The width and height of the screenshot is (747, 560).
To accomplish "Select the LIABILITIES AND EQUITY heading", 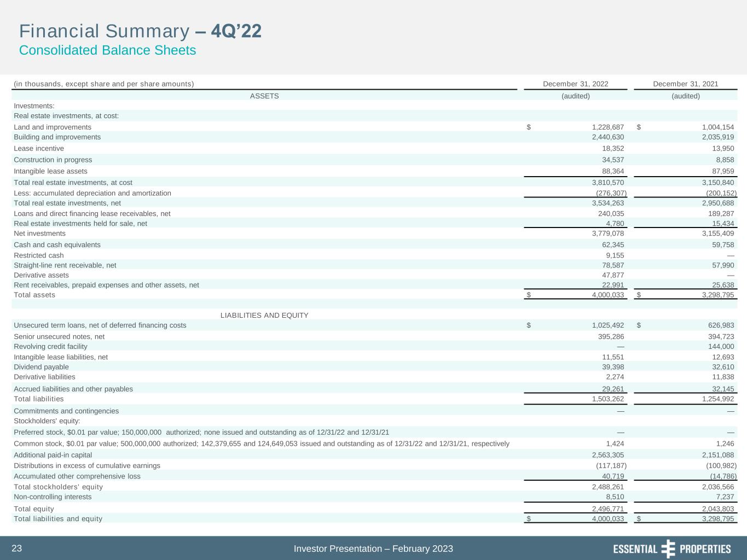I will coord(264,315).
